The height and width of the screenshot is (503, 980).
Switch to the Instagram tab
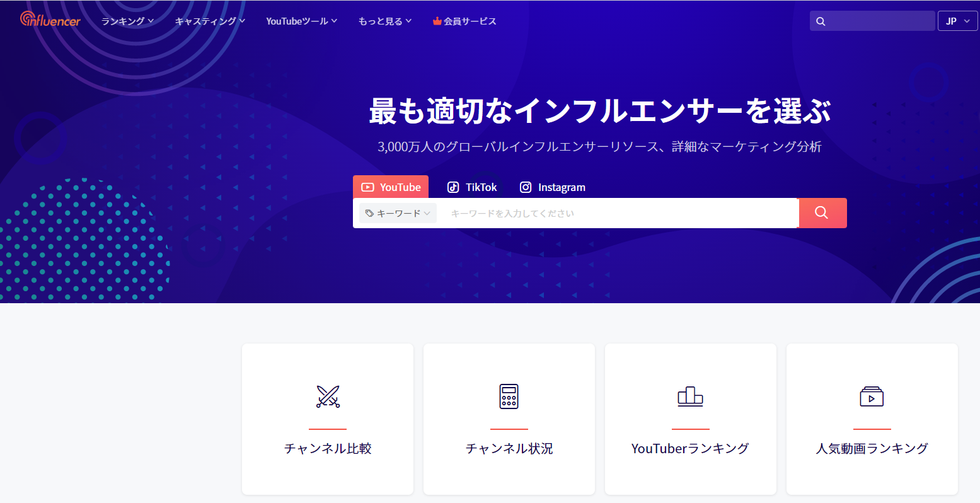[x=552, y=187]
